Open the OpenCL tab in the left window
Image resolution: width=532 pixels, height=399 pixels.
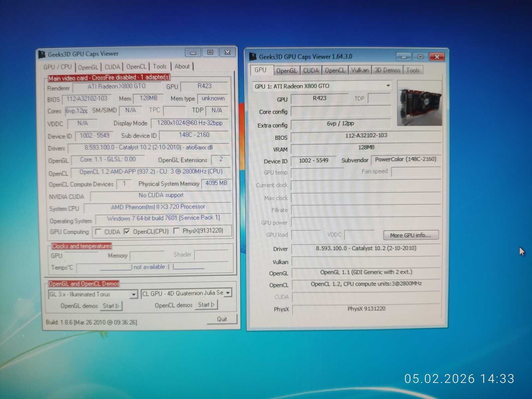[x=136, y=66]
